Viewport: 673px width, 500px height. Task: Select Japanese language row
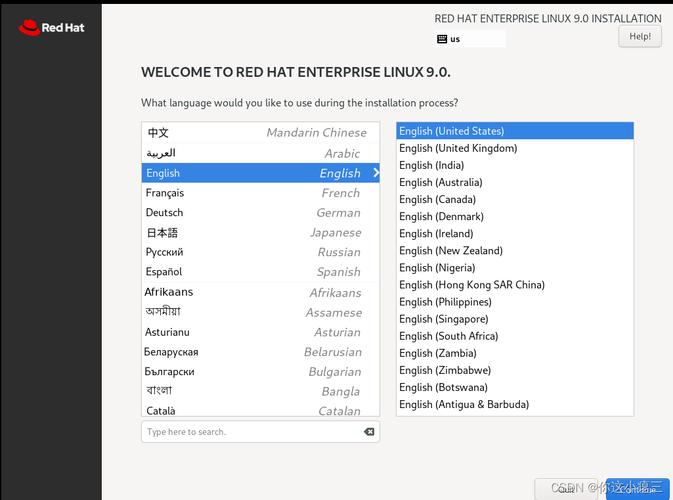click(260, 232)
